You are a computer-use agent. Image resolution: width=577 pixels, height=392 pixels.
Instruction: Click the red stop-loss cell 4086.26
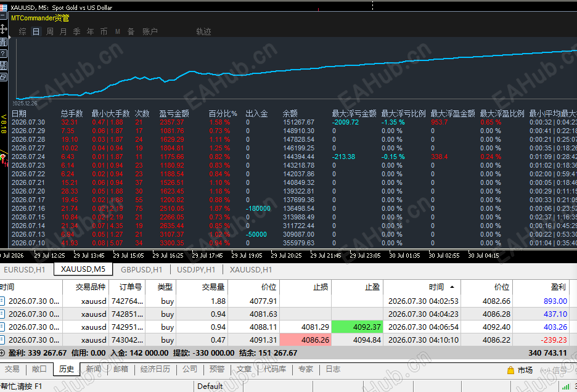(306, 340)
